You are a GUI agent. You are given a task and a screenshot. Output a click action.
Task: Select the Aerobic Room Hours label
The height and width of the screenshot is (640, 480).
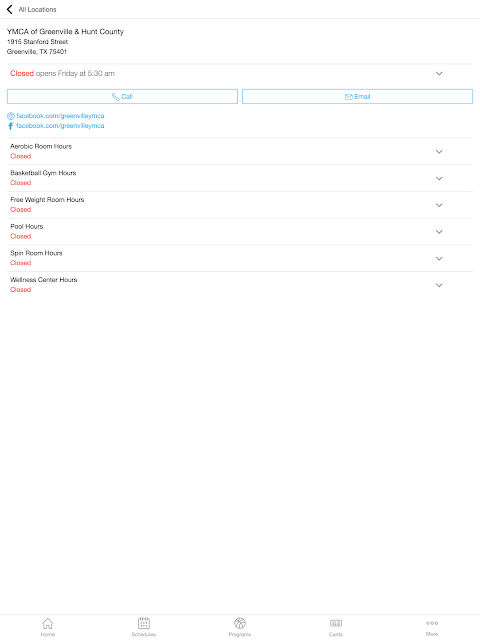41,146
